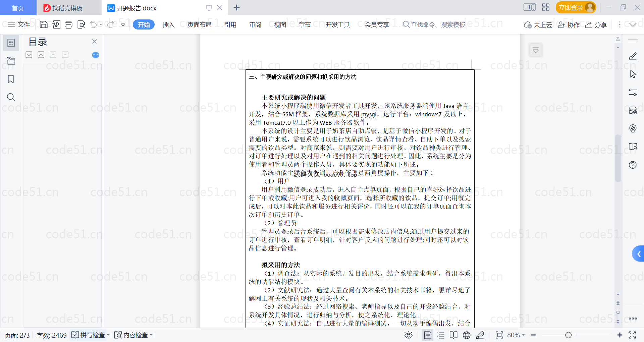Toggle writing mode pen icon in status bar
Screen dimensions: 644x342
(480, 335)
